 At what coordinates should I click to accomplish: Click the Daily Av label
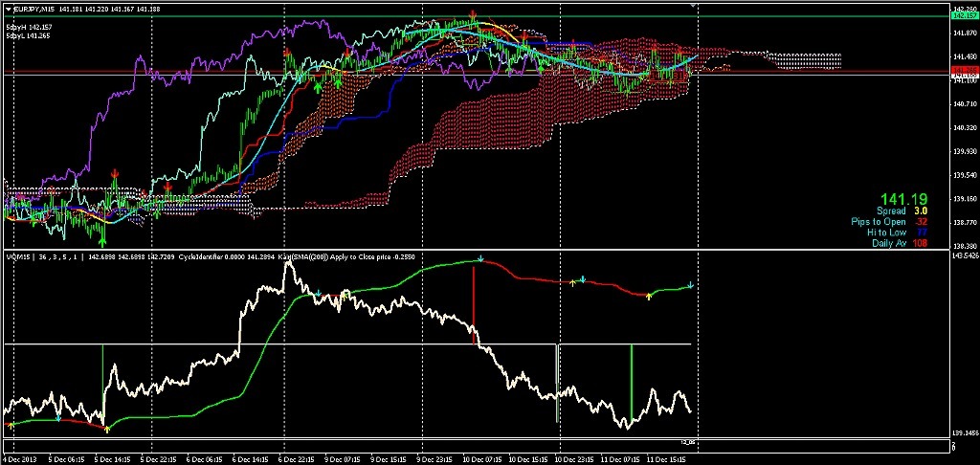coord(889,243)
